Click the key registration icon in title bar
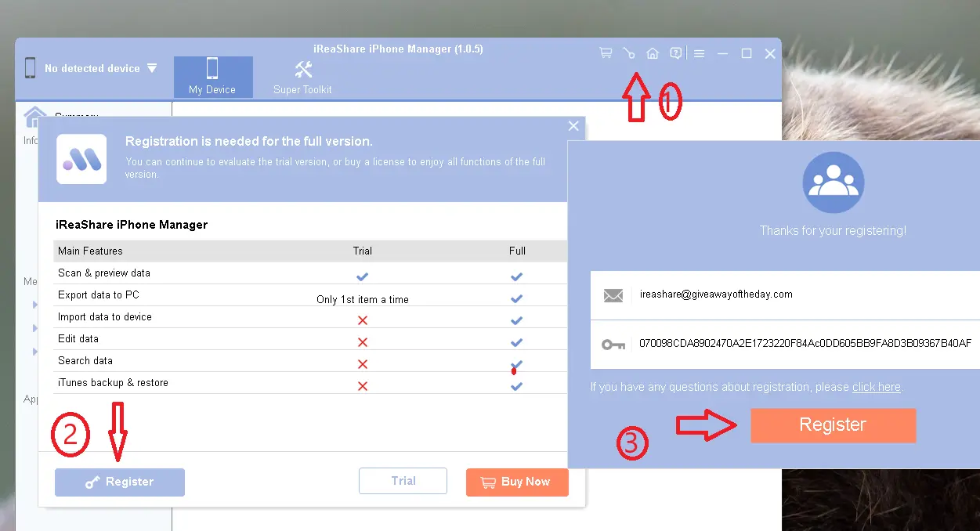980x531 pixels. point(629,53)
